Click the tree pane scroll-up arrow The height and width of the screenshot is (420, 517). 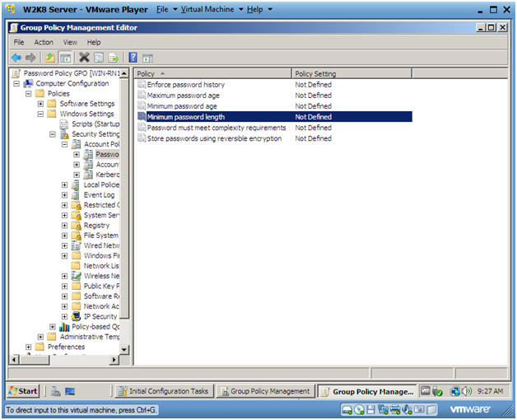(124, 73)
